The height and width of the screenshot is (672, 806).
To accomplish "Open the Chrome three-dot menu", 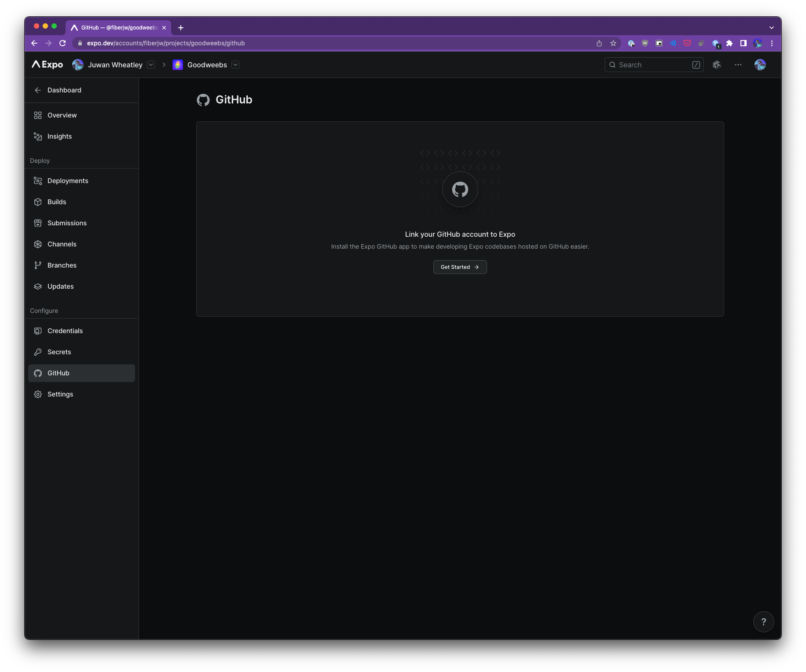I will [x=772, y=43].
